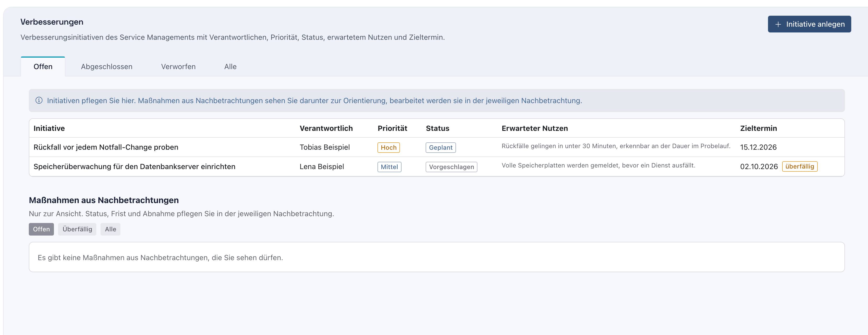
Task: Click the Priorität column header
Action: tap(392, 129)
